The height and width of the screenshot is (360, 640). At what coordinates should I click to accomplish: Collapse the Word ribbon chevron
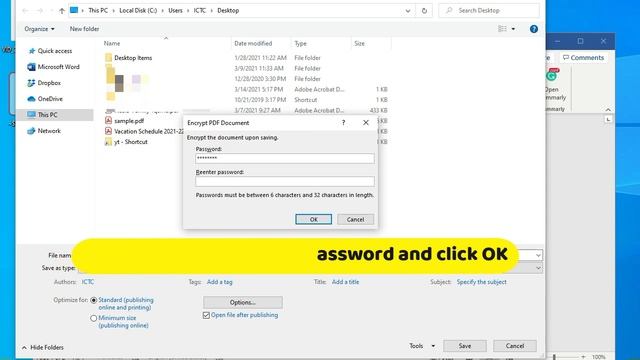click(x=608, y=109)
